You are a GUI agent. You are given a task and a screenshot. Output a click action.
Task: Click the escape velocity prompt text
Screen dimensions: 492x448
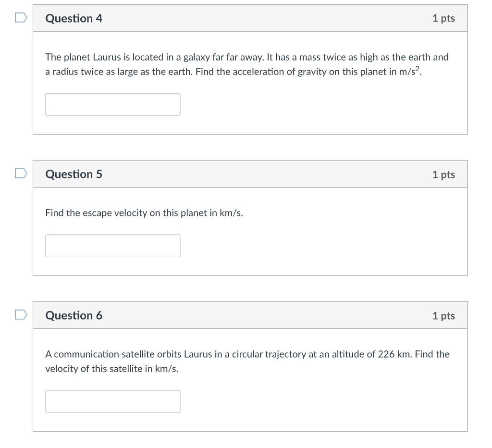(144, 213)
